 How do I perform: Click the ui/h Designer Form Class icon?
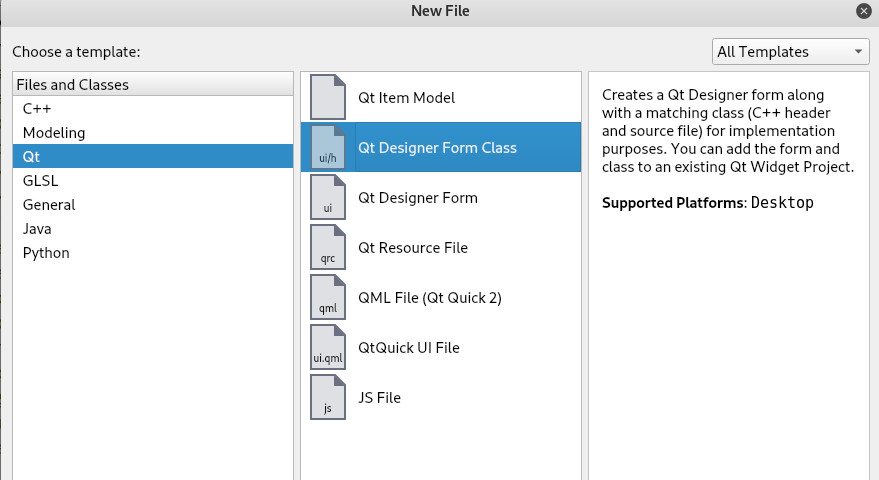pos(328,147)
